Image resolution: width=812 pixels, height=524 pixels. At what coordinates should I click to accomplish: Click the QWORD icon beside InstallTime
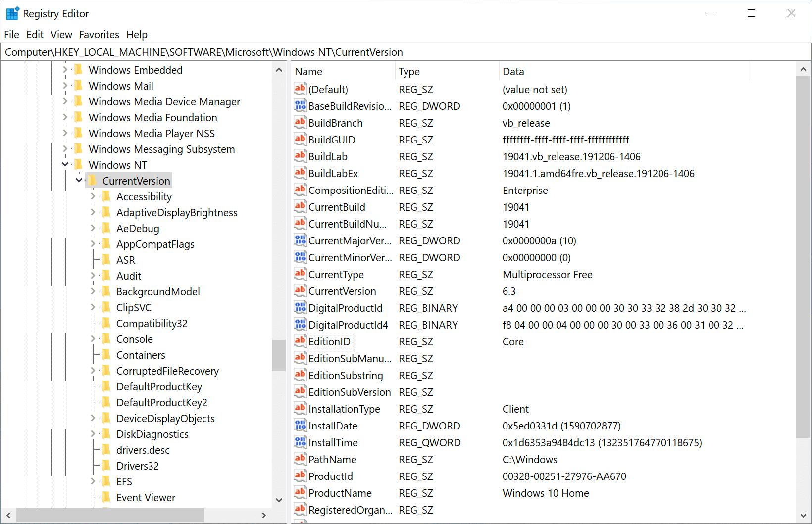(300, 442)
